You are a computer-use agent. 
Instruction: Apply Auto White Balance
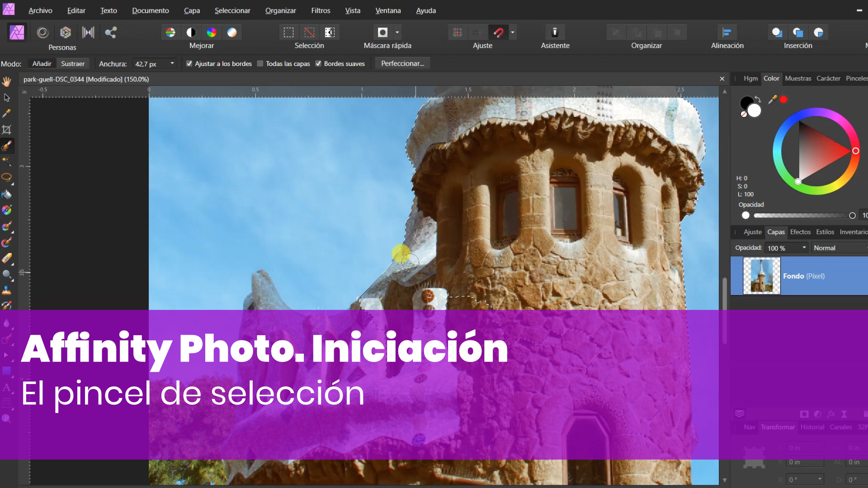232,33
